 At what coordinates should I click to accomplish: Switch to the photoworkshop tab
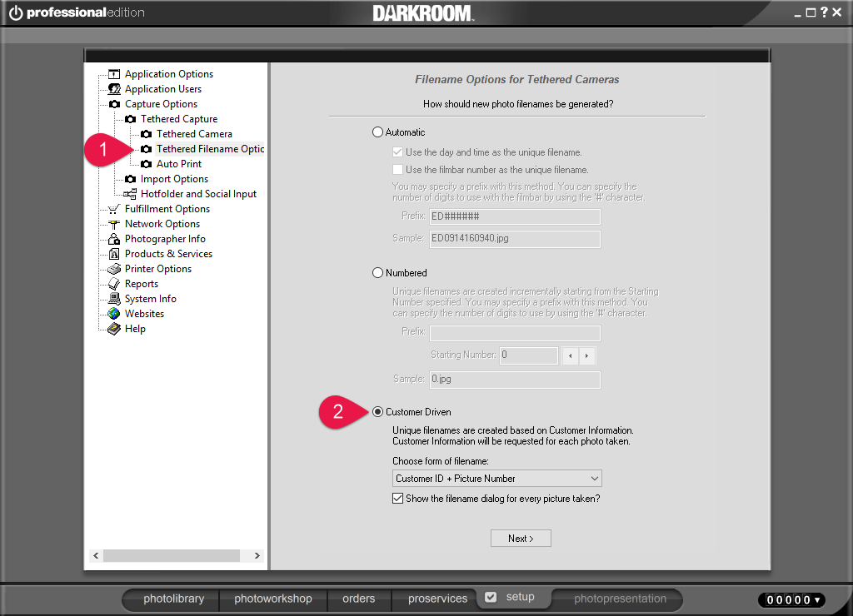[x=273, y=599]
